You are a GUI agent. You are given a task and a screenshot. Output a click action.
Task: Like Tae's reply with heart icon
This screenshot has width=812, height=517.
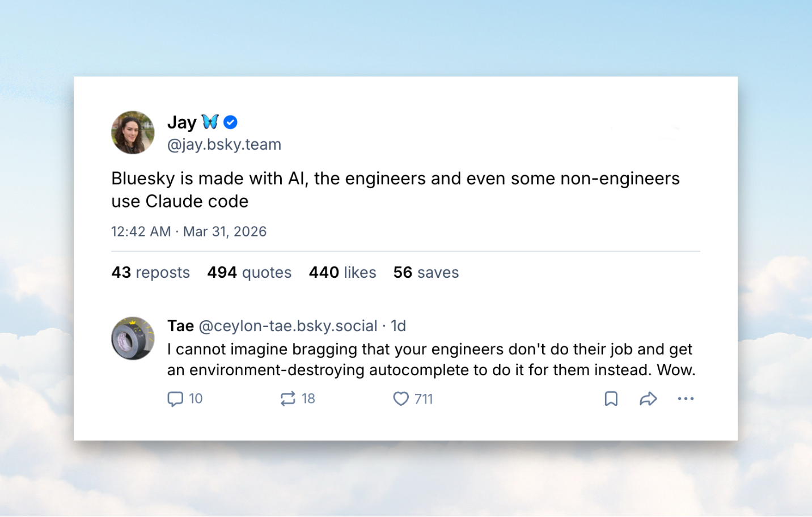(x=401, y=399)
